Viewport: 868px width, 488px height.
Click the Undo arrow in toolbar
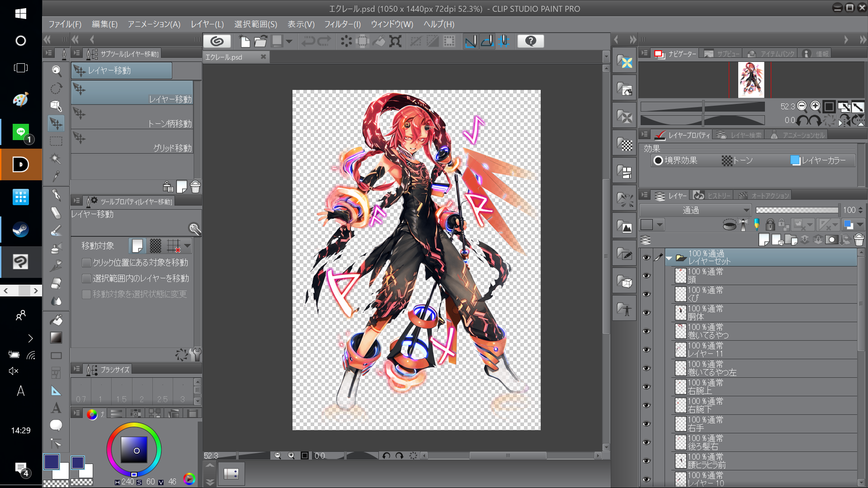pos(308,42)
